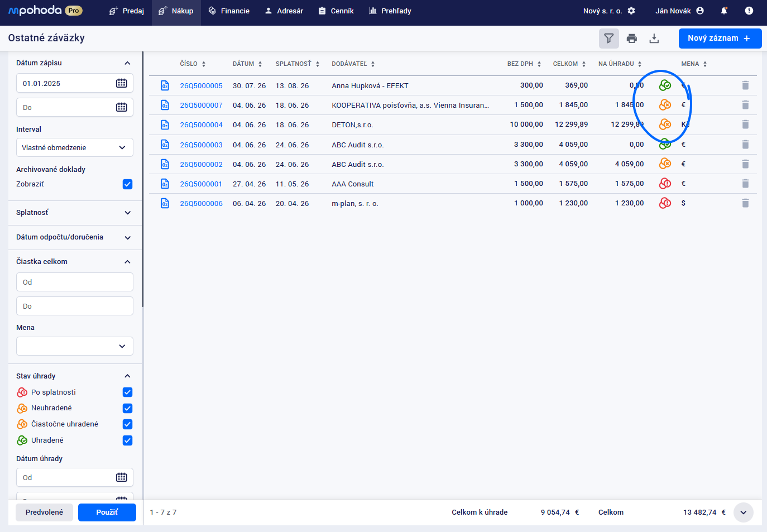
Task: Collapse the Čiastka celkom section
Action: coord(127,262)
